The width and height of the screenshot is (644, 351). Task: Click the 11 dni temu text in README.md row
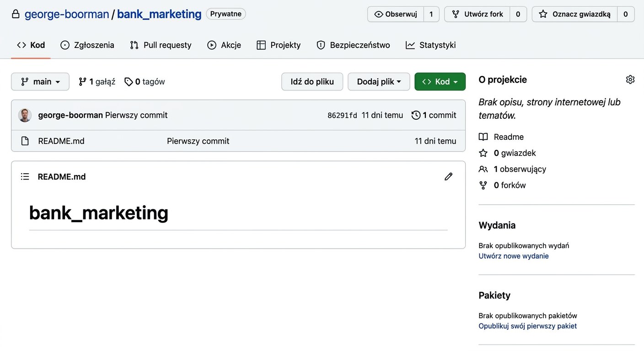pyautogui.click(x=435, y=141)
